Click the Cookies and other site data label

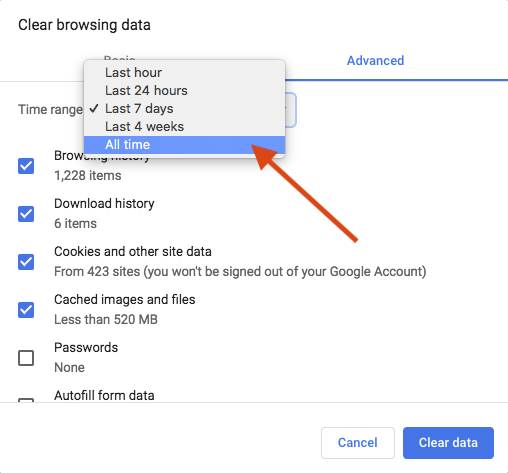[133, 252]
